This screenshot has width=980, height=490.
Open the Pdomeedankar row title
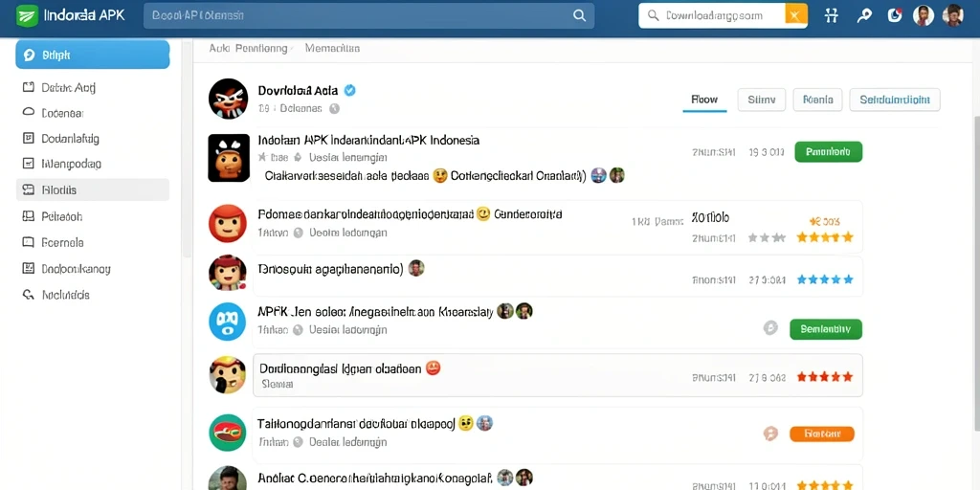point(365,214)
